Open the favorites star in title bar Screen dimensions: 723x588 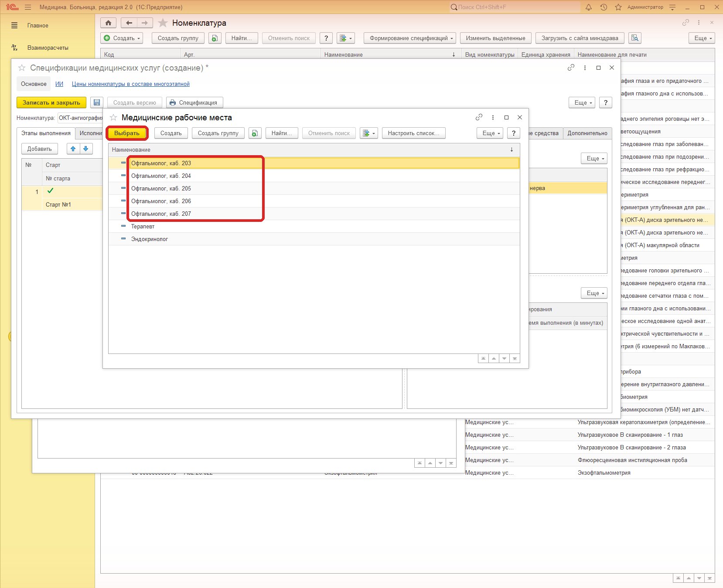[618, 7]
